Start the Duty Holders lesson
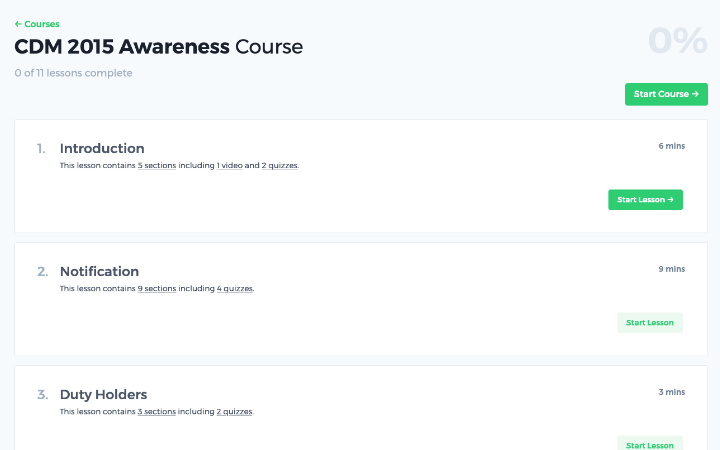720x450 pixels. 650,444
